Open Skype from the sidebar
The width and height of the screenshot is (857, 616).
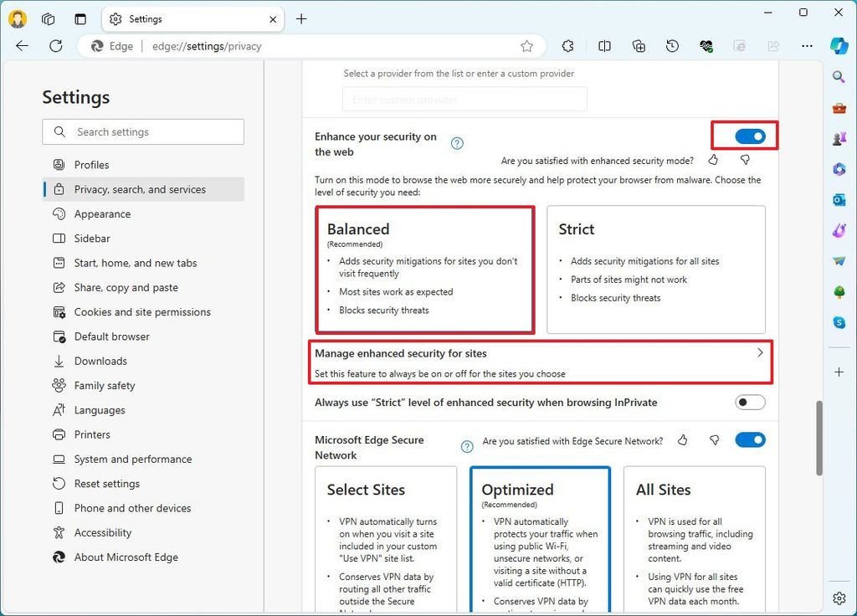point(839,322)
